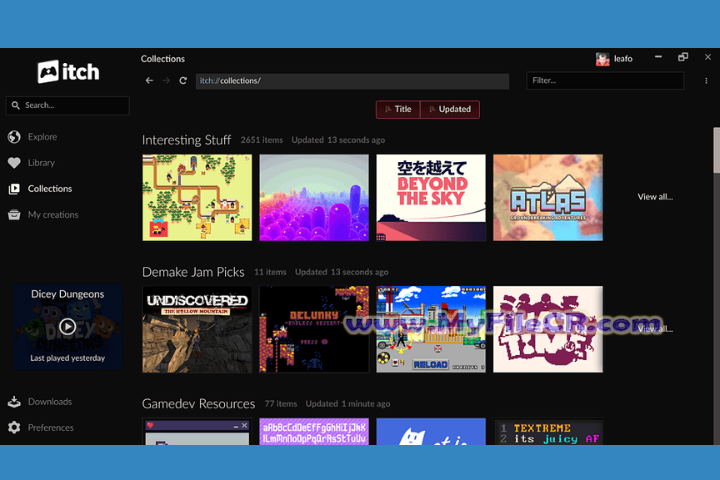
Task: Reload the Collections page
Action: point(183,80)
